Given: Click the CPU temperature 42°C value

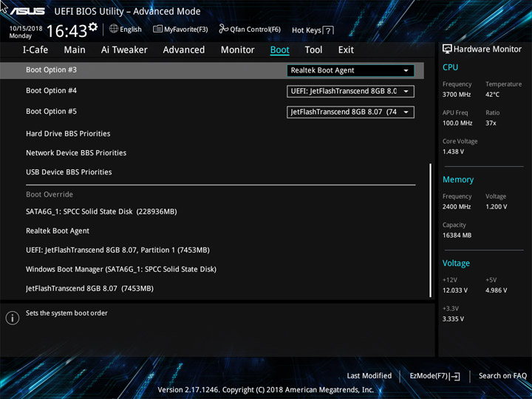Looking at the screenshot, I should (x=492, y=95).
